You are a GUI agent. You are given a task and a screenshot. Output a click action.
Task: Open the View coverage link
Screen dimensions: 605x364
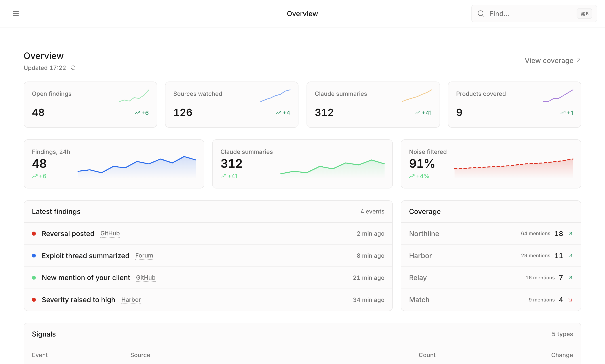tap(552, 60)
